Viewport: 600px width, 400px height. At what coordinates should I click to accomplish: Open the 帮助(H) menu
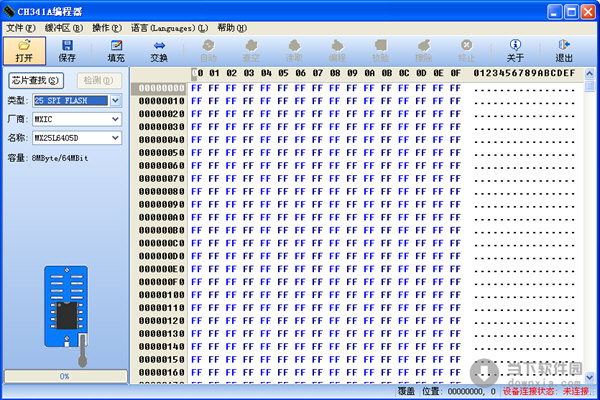coord(232,28)
